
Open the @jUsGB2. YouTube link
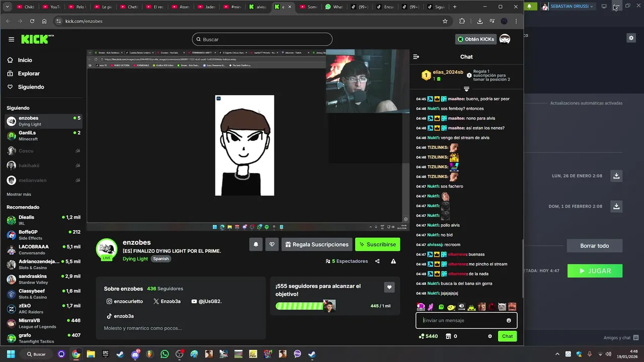(207, 301)
